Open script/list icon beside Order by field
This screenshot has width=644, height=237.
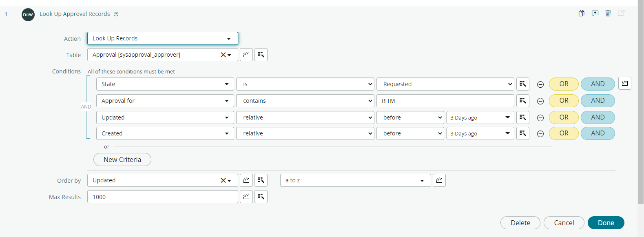261,180
